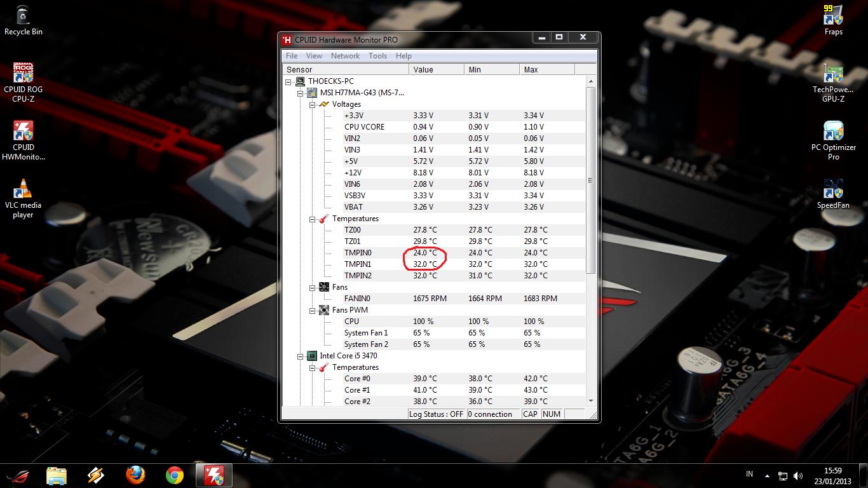Click network icon in system tray
The image size is (868, 488).
783,476
